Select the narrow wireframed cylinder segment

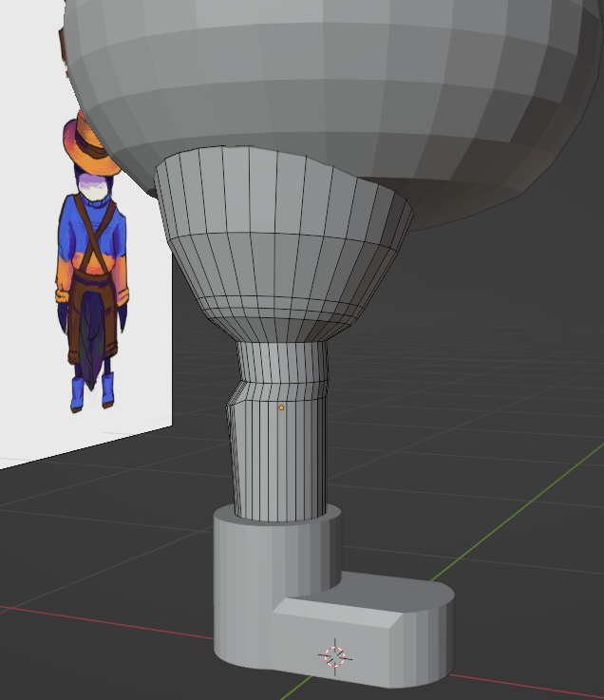click(280, 456)
